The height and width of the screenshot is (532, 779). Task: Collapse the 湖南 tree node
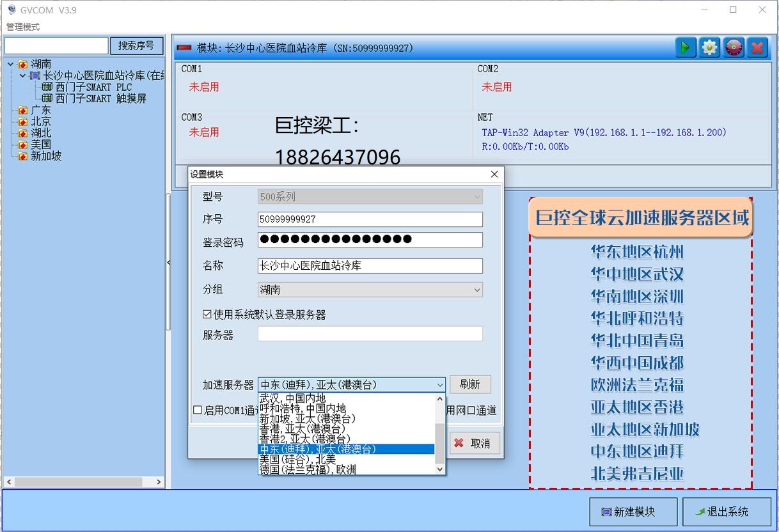pos(12,63)
